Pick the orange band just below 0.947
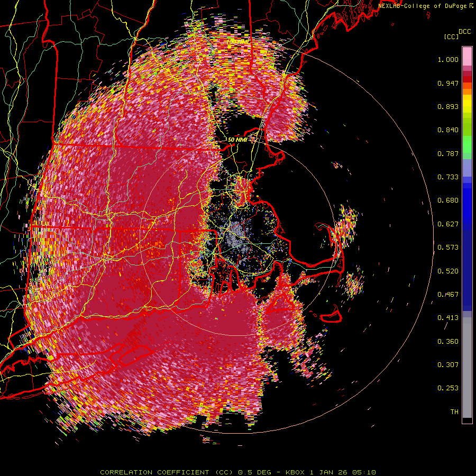 pyautogui.click(x=467, y=91)
